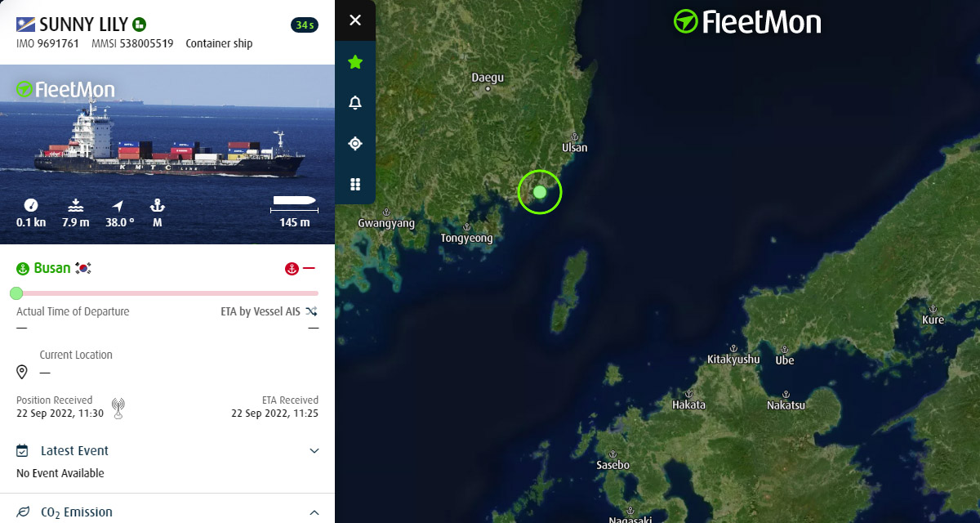Add vessel to favorites with star icon
980x523 pixels.
355,61
